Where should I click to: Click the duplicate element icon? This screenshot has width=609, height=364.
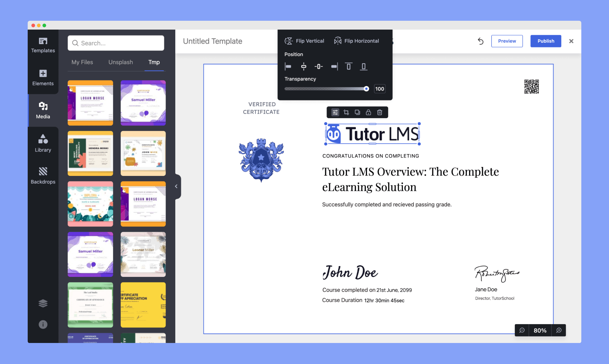pyautogui.click(x=356, y=112)
